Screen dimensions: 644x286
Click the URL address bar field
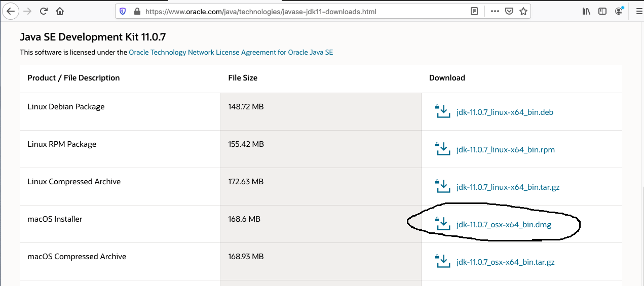[304, 11]
